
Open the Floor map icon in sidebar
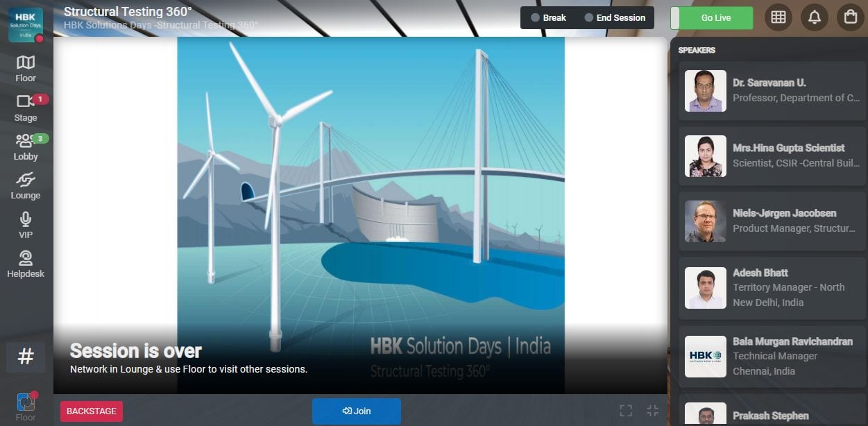coord(26,63)
